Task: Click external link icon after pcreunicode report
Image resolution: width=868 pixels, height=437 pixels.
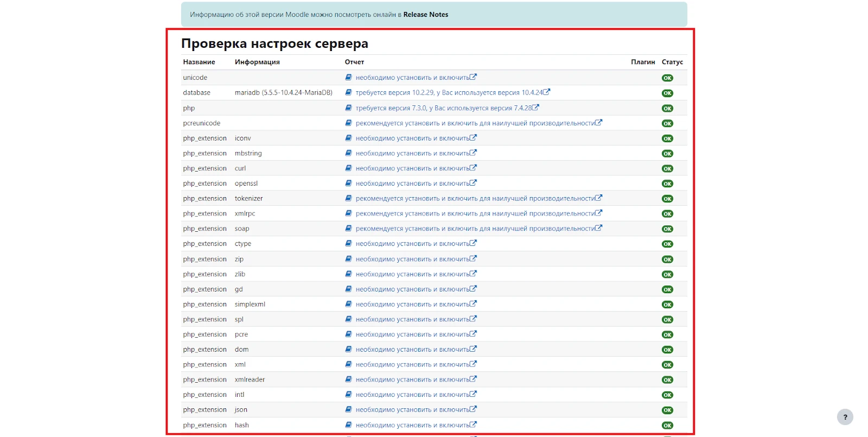Action: point(598,123)
